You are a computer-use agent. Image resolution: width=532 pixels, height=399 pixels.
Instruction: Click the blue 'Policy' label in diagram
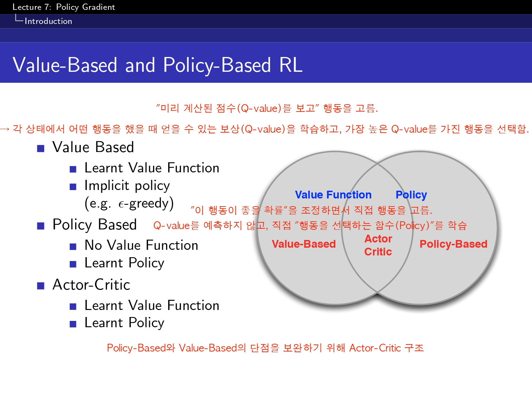pyautogui.click(x=411, y=195)
